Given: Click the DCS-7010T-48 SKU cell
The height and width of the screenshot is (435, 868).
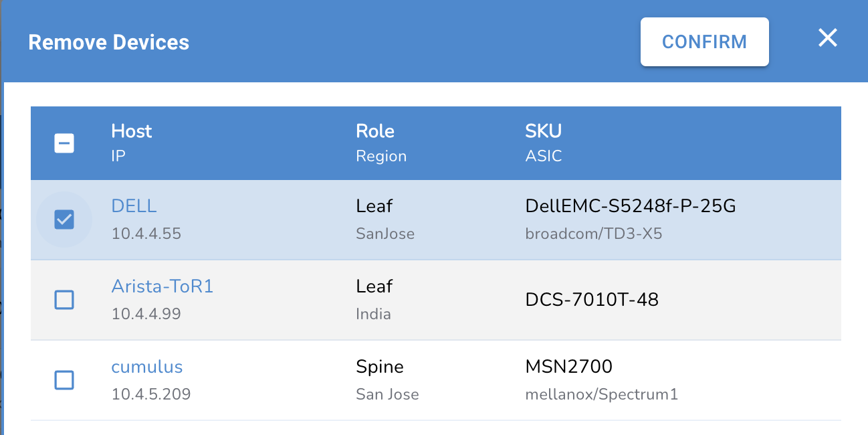Looking at the screenshot, I should [x=592, y=300].
